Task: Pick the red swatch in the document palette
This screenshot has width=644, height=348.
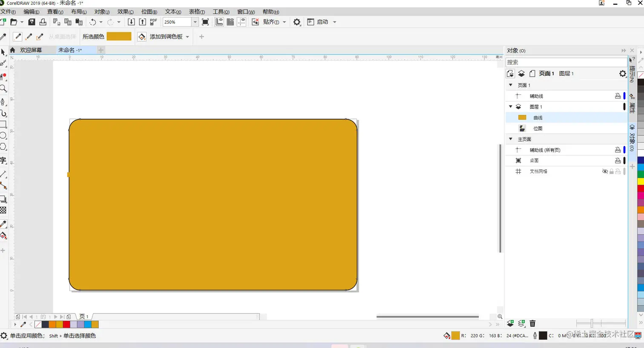Action: (x=66, y=325)
